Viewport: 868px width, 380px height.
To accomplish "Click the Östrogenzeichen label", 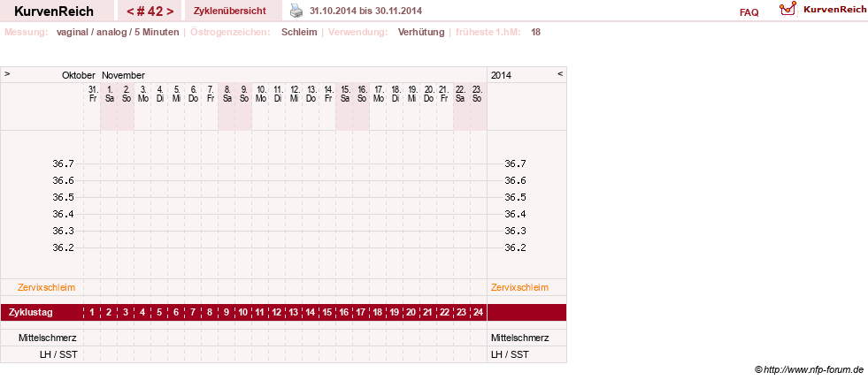I will [230, 32].
